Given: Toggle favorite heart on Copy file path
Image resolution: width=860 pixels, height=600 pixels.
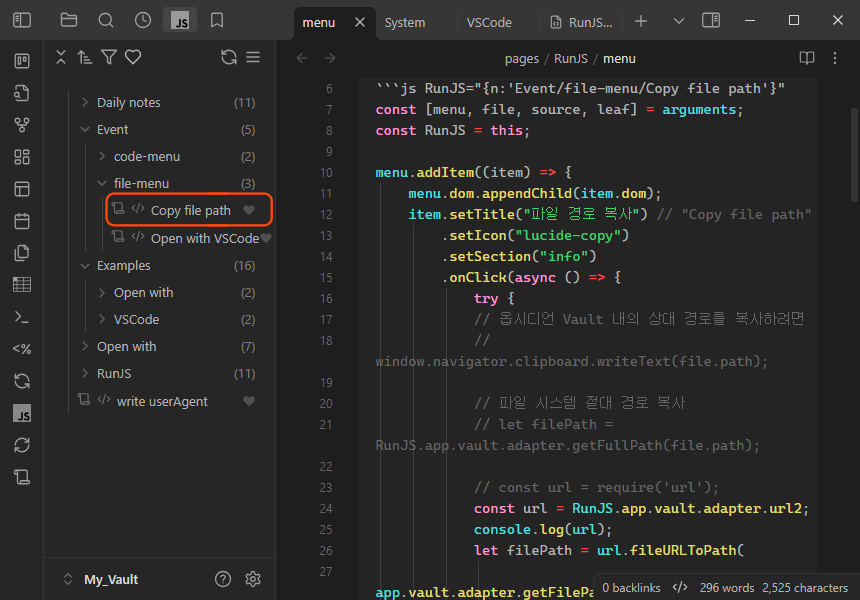Looking at the screenshot, I should 249,210.
